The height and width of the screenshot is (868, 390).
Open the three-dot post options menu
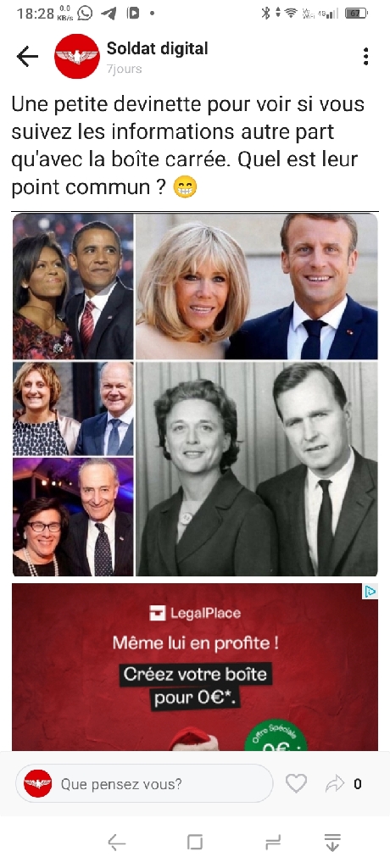point(365,57)
